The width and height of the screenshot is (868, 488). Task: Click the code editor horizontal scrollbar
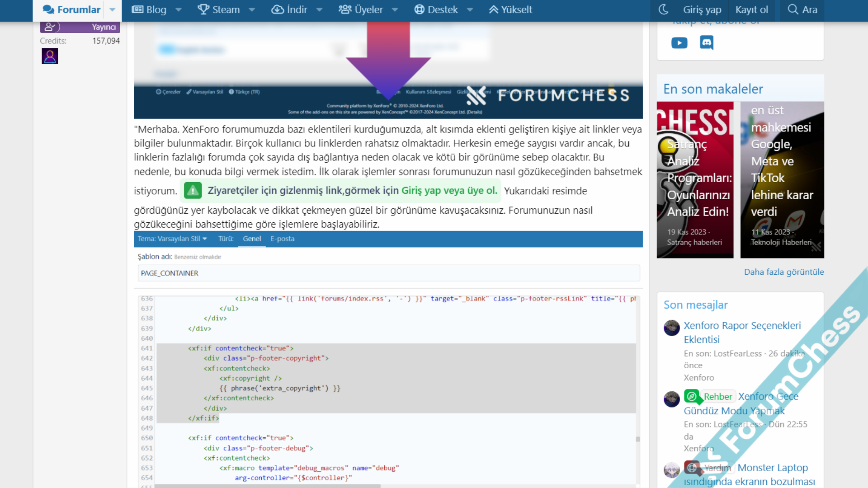[267, 486]
